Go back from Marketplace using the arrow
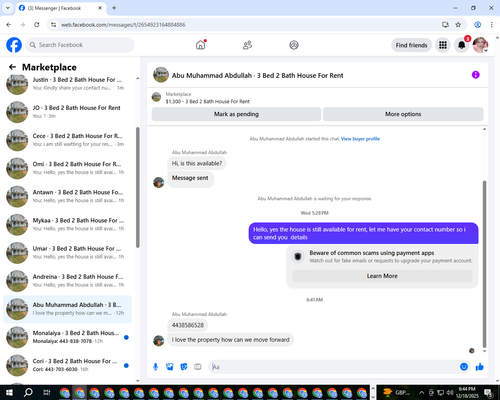This screenshot has height=400, width=500. point(12,67)
